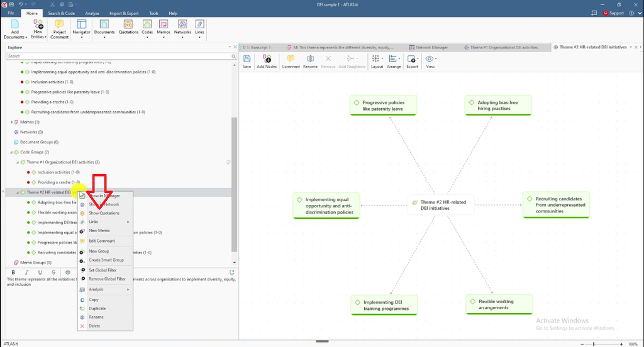Click Add Nodes in network toolbar

[x=267, y=62]
